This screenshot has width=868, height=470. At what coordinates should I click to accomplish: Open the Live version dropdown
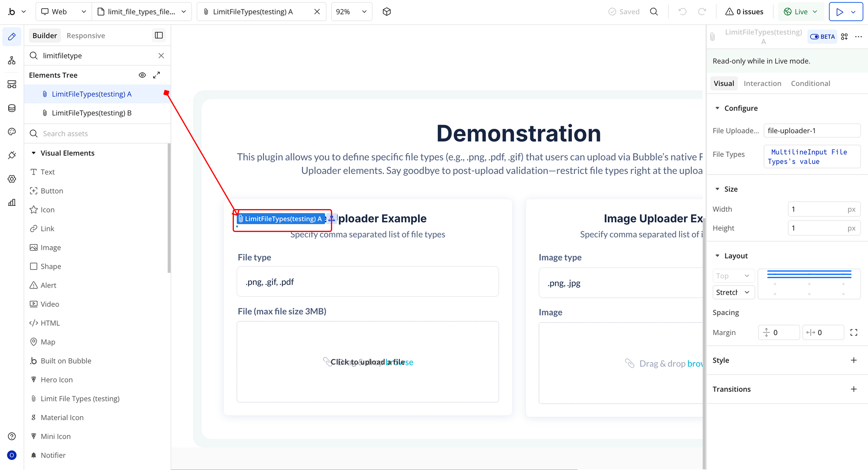(800, 12)
